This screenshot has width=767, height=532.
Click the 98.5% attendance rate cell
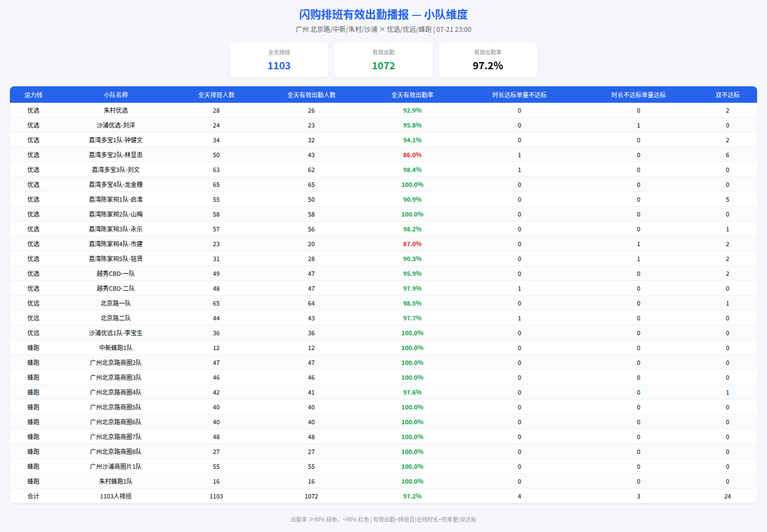413,303
